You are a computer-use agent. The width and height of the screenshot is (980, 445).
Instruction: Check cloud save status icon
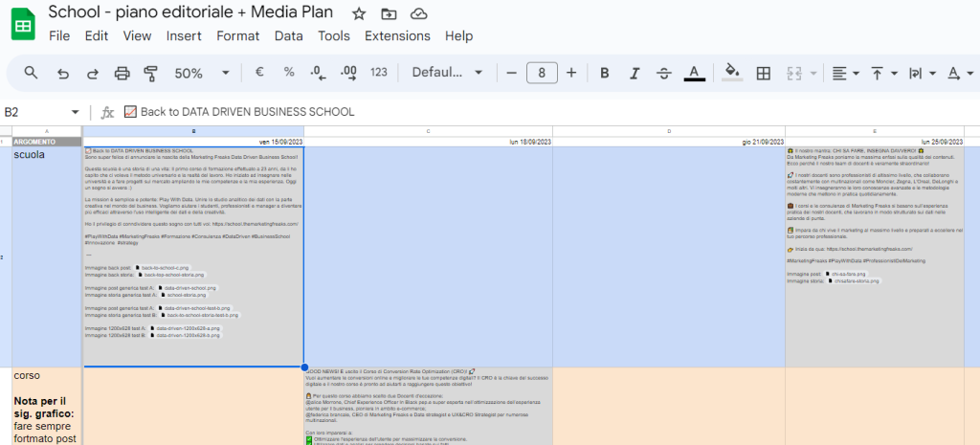(x=419, y=13)
